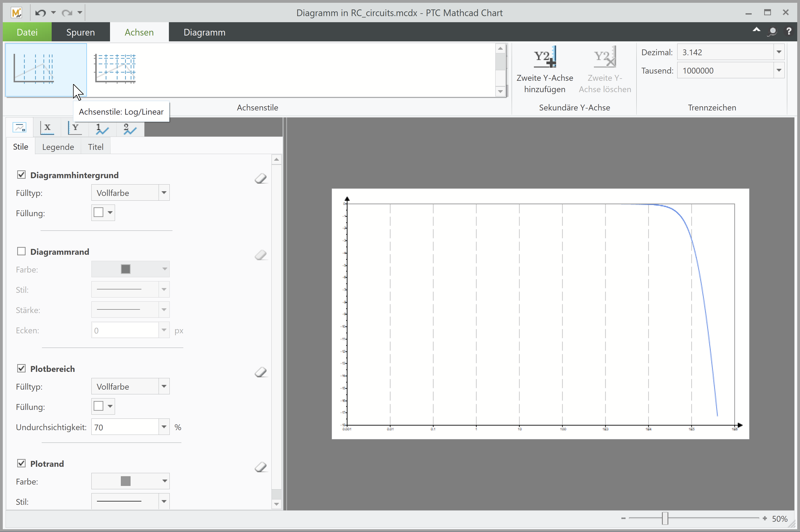
Task: Open the Dezimal dropdown showing 3.142
Action: (779, 52)
